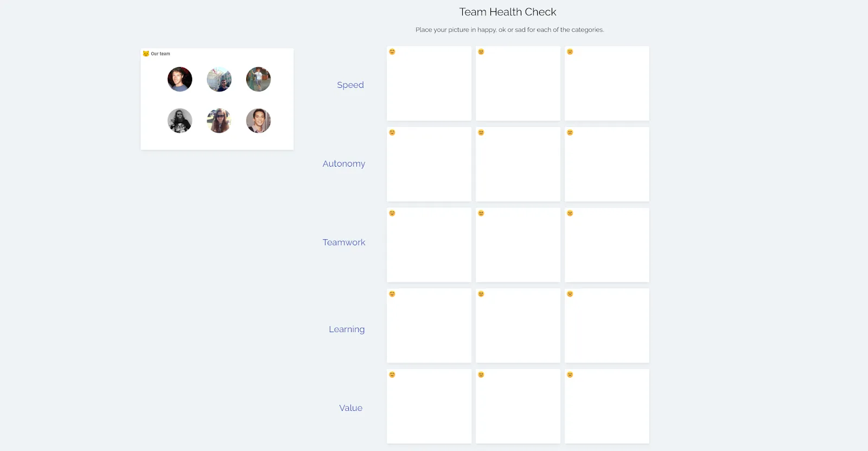Click the cat emoji beside Our team
The height and width of the screenshot is (451, 868).
[145, 53]
